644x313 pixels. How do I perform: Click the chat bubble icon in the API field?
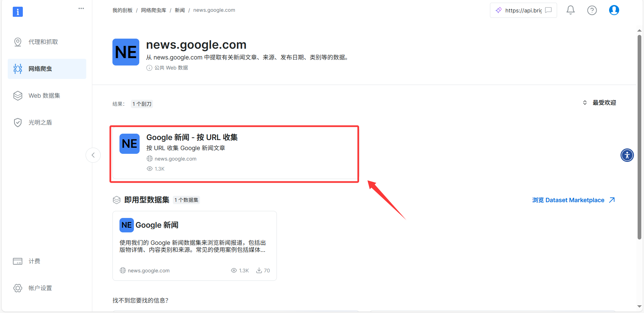coord(548,10)
